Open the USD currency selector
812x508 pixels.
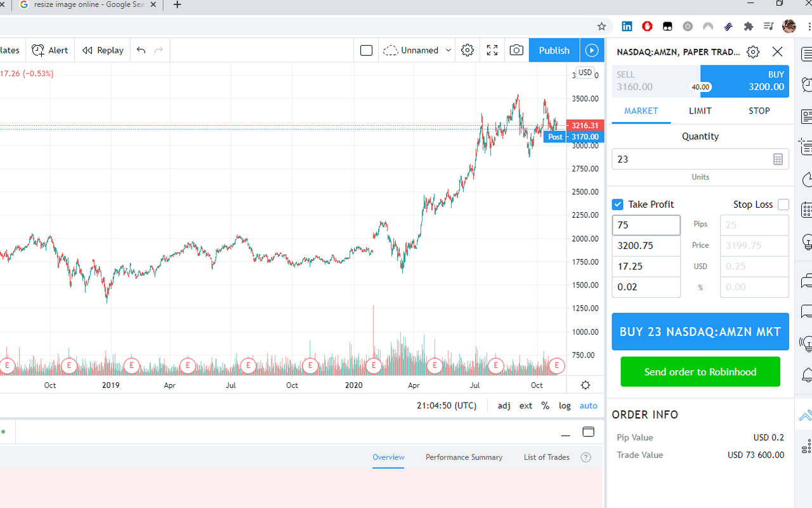point(585,72)
